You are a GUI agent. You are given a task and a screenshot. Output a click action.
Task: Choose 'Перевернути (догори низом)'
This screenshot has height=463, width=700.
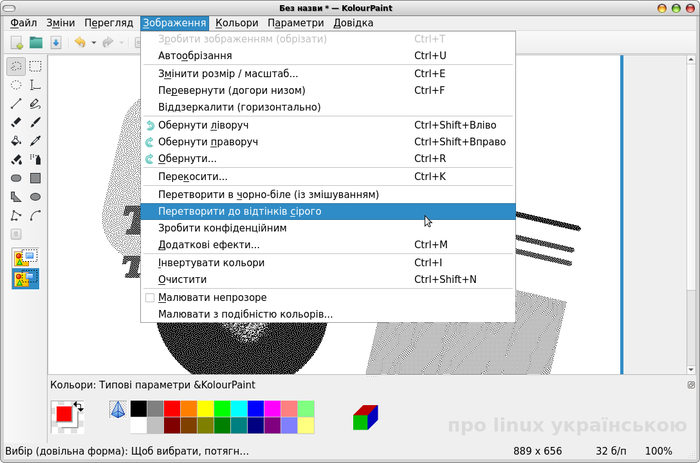[x=328, y=91]
